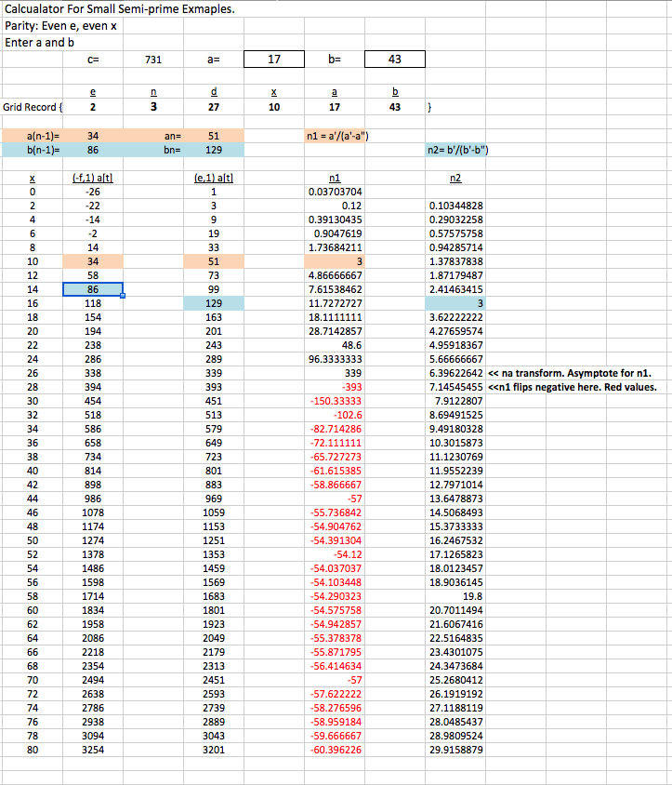Click the underlined n1 column header
Screen dimensions: 672x785
click(x=335, y=178)
